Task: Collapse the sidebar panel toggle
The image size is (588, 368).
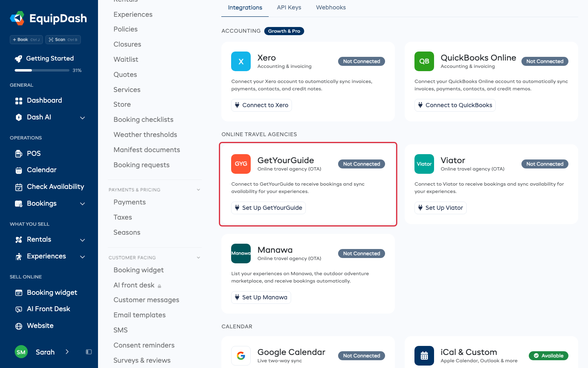Action: click(x=89, y=352)
